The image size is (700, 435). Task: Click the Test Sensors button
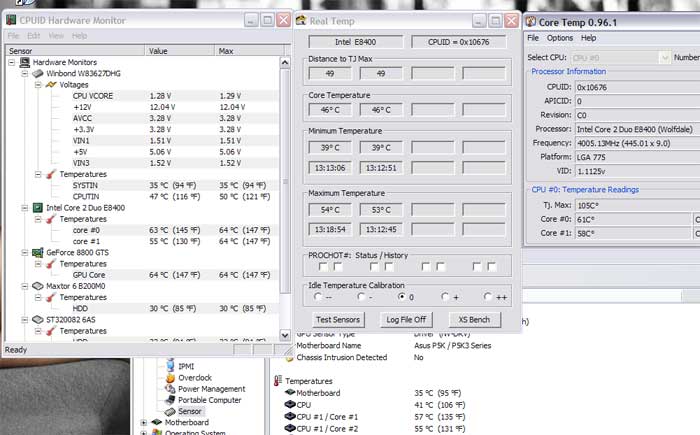(x=338, y=319)
